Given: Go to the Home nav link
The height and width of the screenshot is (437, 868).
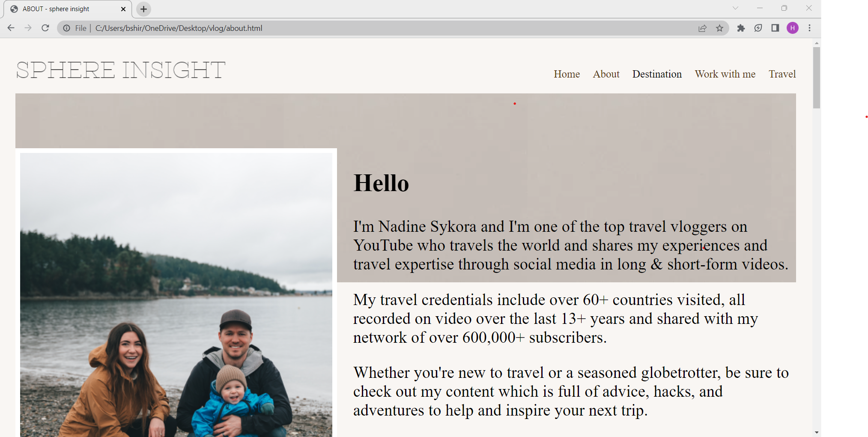Looking at the screenshot, I should 567,74.
